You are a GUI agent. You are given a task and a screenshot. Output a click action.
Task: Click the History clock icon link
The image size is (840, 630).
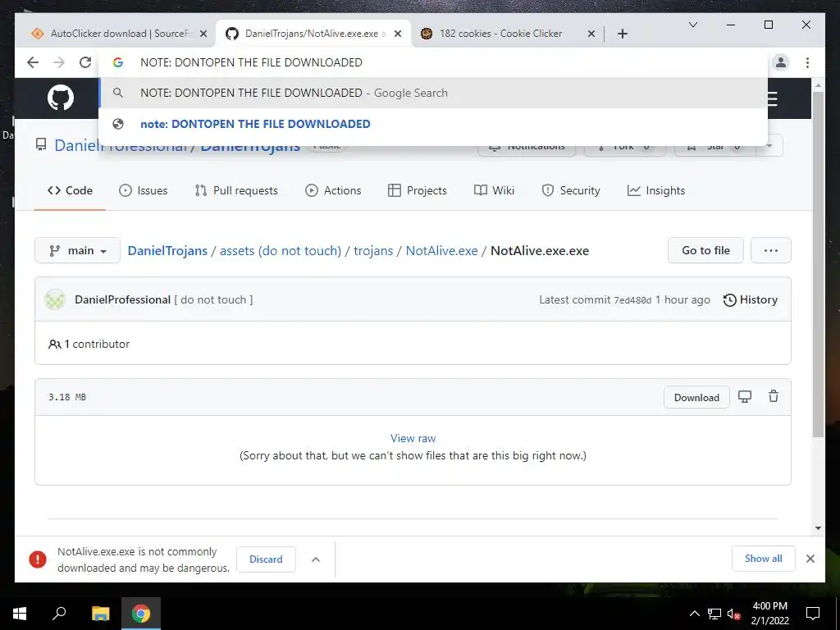750,300
